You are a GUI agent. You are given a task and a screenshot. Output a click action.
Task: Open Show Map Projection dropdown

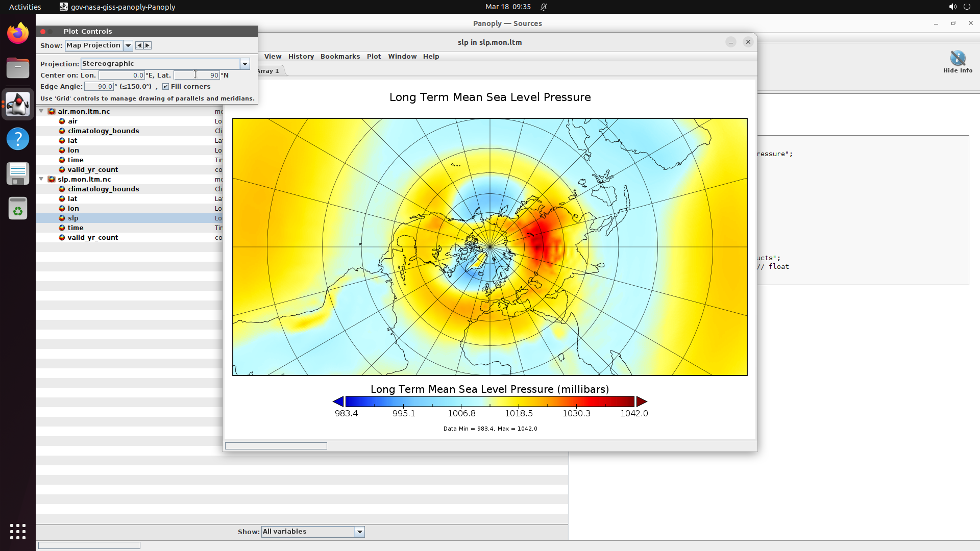(128, 45)
